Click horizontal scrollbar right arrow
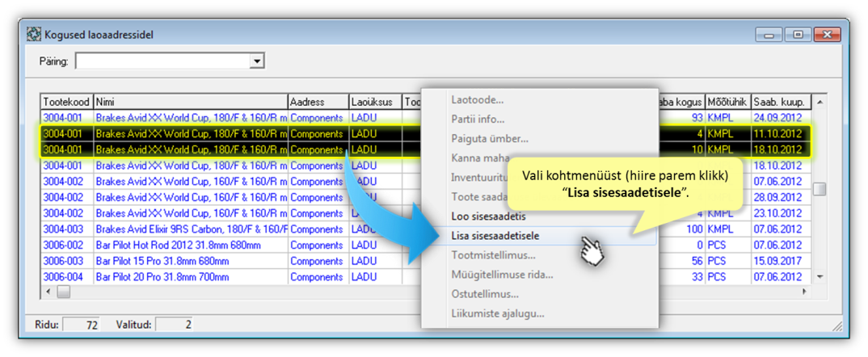The image size is (868, 357). (806, 291)
